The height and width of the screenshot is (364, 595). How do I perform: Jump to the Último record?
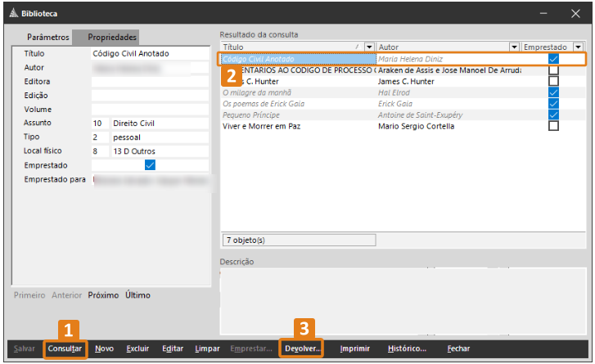[x=137, y=295]
